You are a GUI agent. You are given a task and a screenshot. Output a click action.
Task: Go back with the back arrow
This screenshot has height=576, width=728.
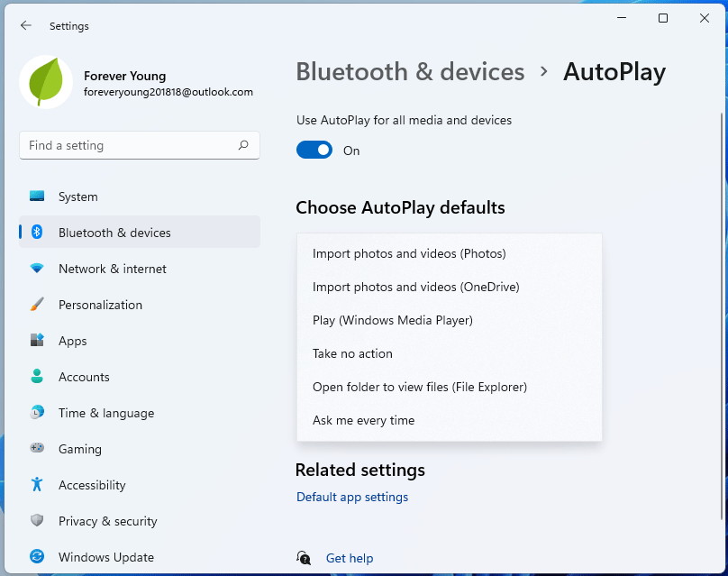point(25,26)
